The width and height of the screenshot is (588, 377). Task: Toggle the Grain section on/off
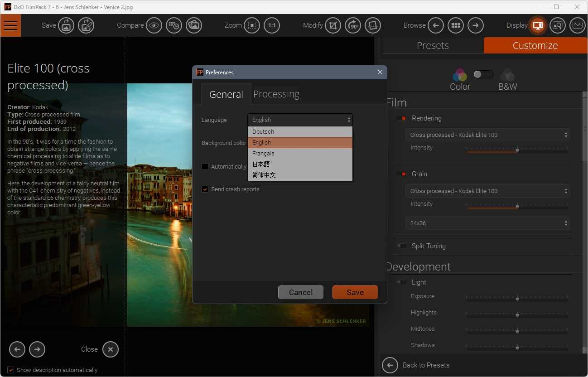coord(401,174)
